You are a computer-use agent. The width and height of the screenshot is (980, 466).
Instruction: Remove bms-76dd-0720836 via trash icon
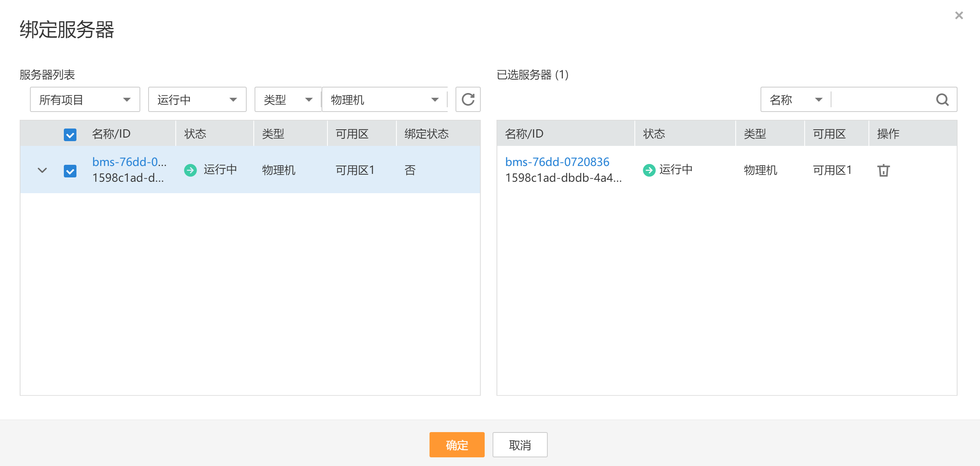point(883,170)
